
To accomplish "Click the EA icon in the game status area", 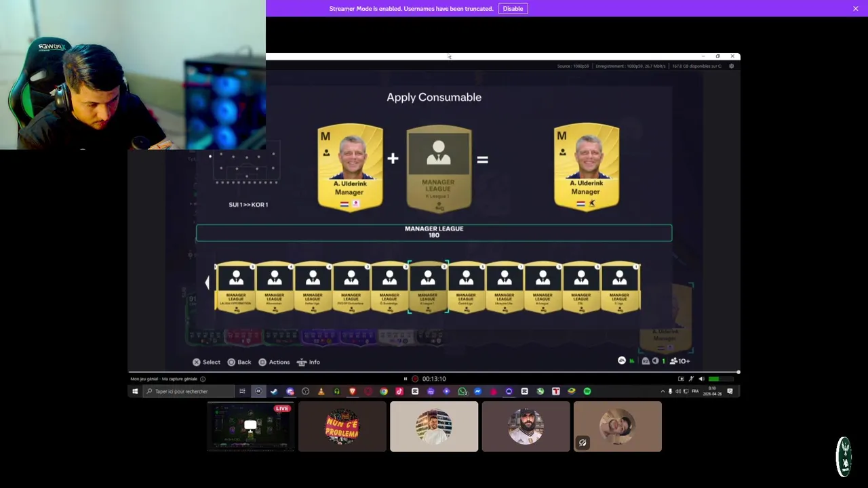I will coord(622,361).
